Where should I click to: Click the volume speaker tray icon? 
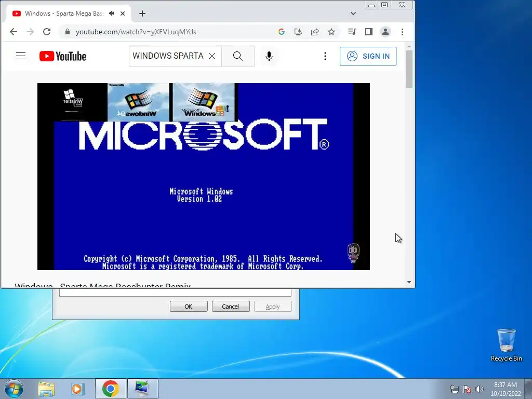click(x=480, y=389)
